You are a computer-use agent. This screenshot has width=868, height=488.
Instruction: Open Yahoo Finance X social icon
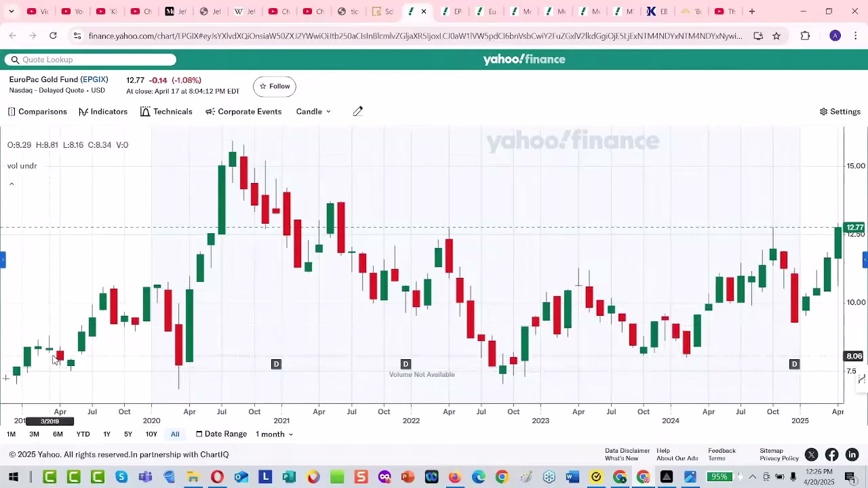[x=812, y=455]
